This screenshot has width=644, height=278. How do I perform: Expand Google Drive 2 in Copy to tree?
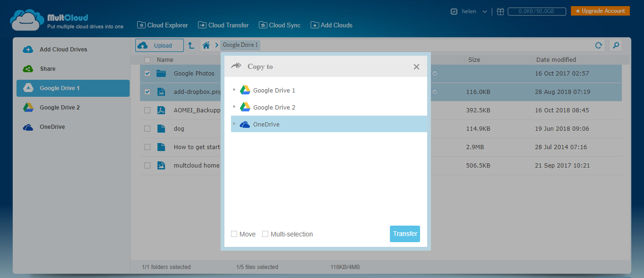[234, 107]
